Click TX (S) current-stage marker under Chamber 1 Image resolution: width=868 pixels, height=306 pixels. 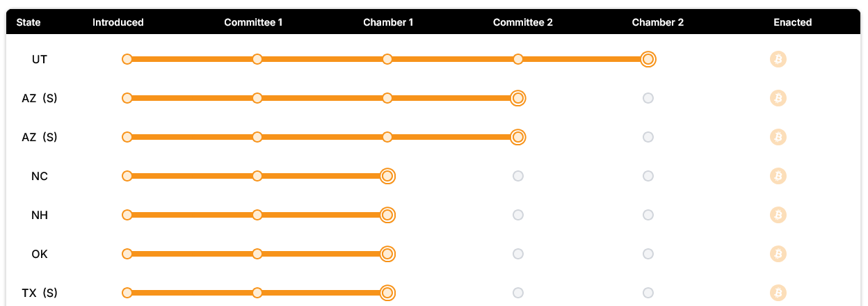[388, 293]
